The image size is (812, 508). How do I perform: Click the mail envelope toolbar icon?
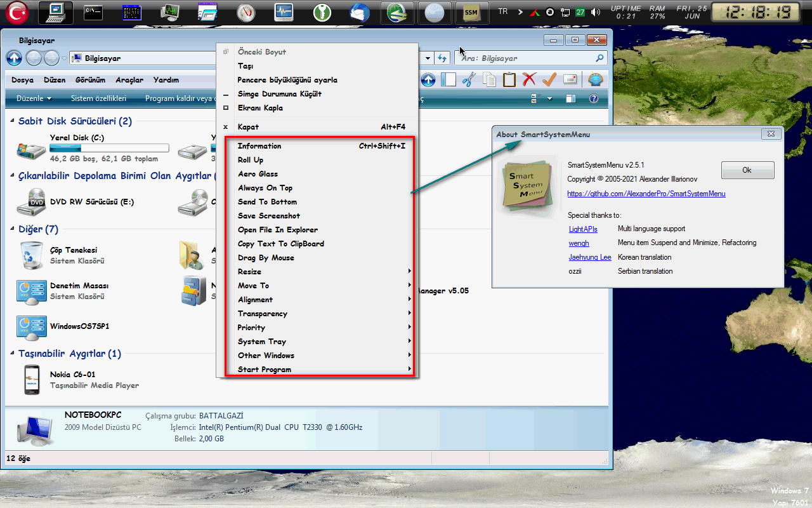[570, 79]
